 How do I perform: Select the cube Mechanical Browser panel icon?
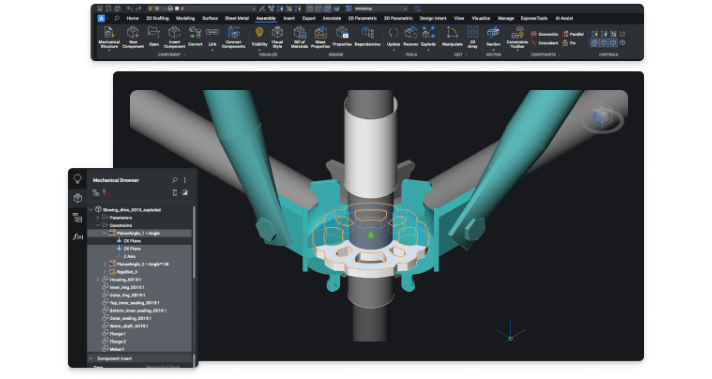[78, 198]
